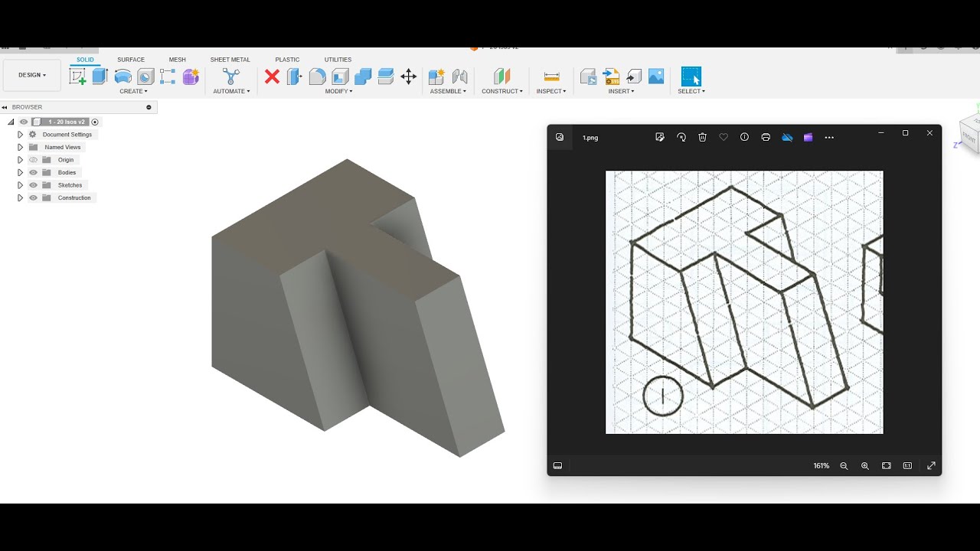
Task: Click the Insert SVG icon
Action: click(611, 76)
